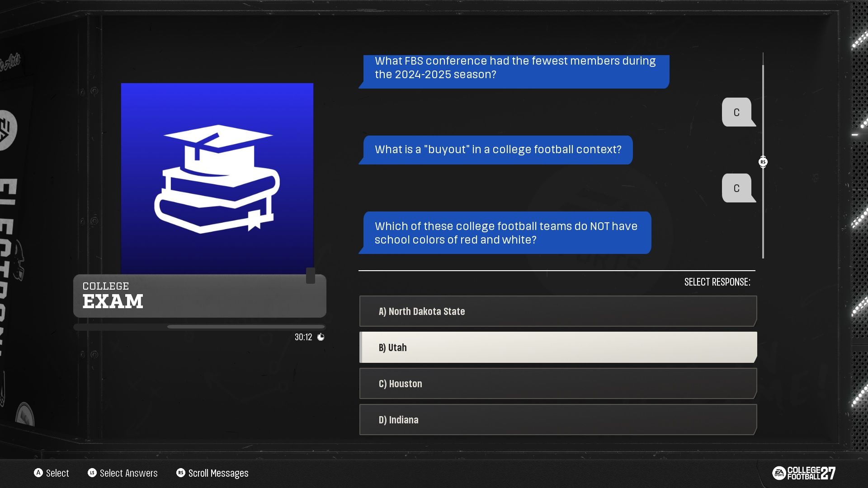This screenshot has width=868, height=488.
Task: Click the RS scroll handle on message scrollbar
Action: pos(763,162)
